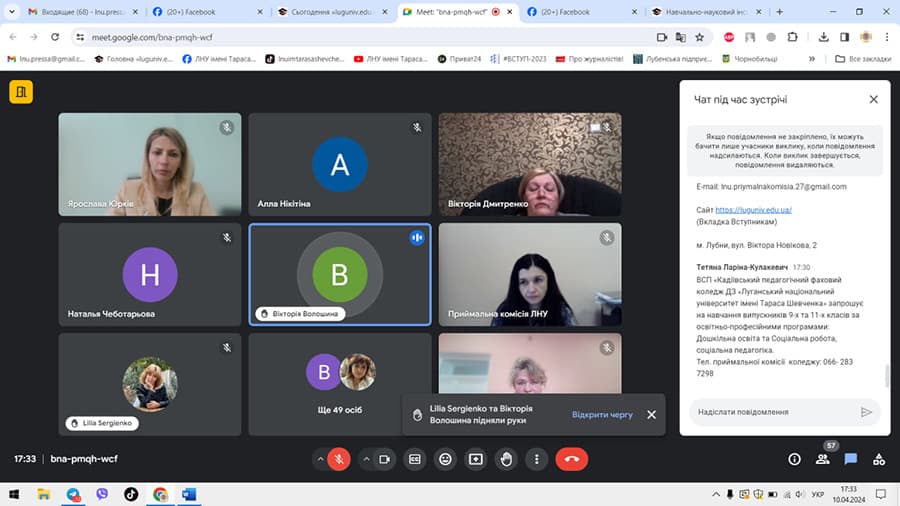The image size is (900, 506).
Task: Open the 'Ще 49 осіб' tile
Action: 340,384
